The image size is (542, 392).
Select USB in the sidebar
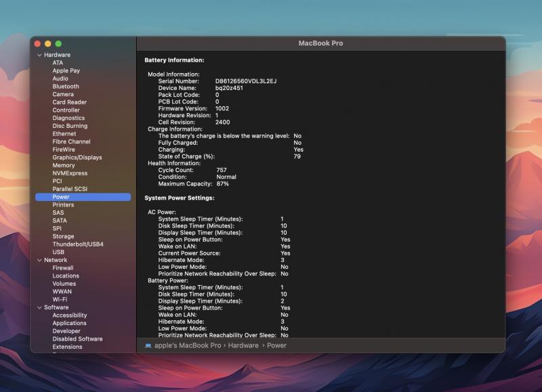pos(58,252)
